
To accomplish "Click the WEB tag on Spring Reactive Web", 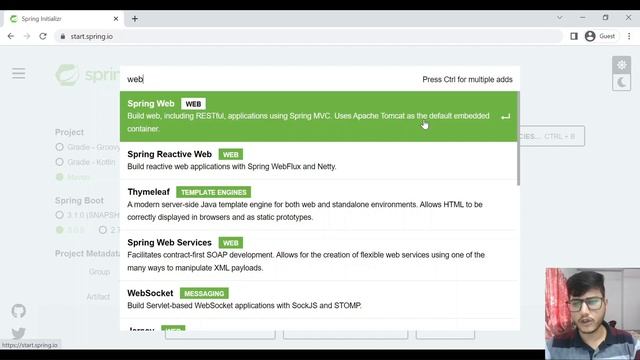I will coord(231,155).
